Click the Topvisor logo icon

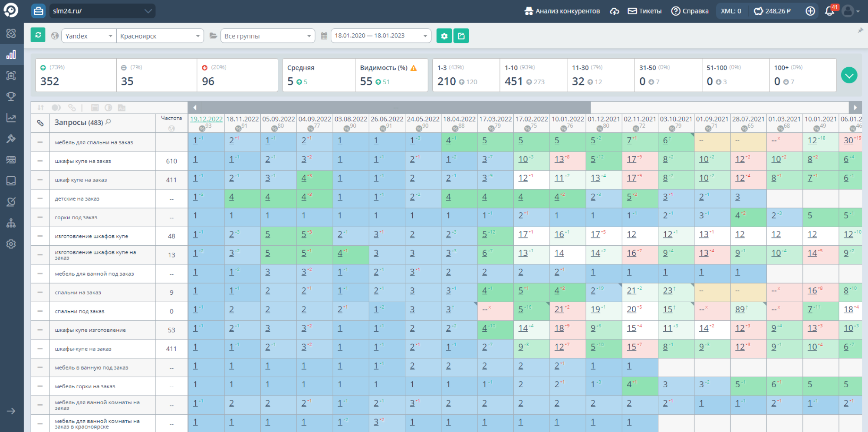click(x=11, y=10)
